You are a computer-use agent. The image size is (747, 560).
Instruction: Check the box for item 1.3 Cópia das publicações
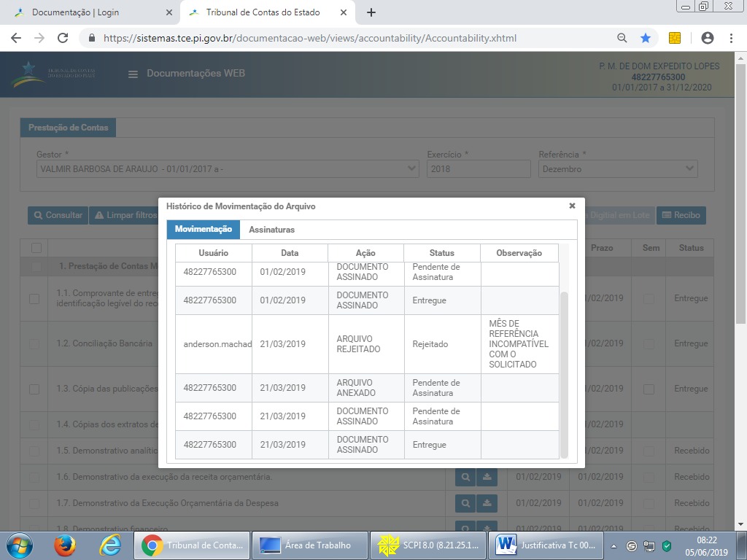(x=34, y=389)
